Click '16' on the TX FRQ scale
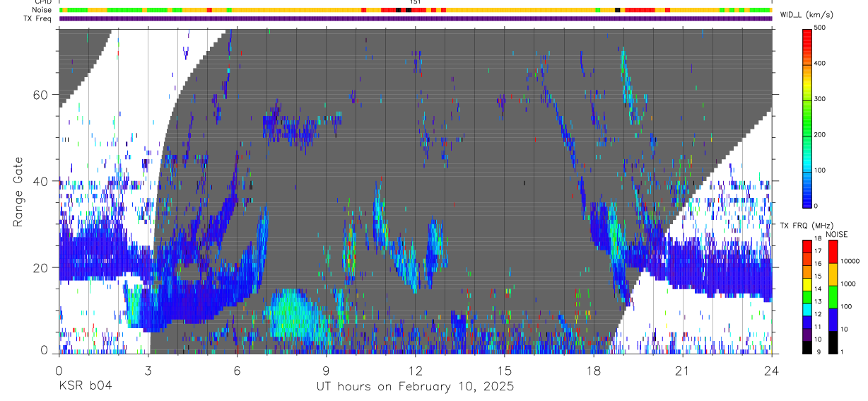This screenshot has height=401, width=868. pos(819,264)
